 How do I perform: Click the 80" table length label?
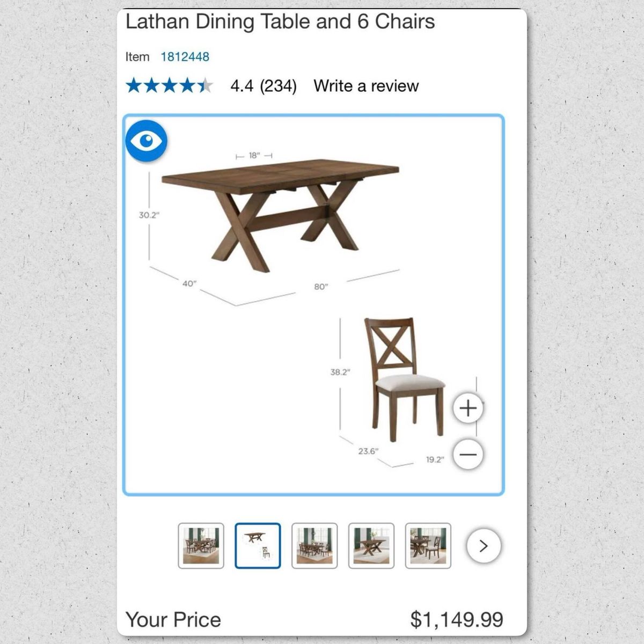point(321,287)
